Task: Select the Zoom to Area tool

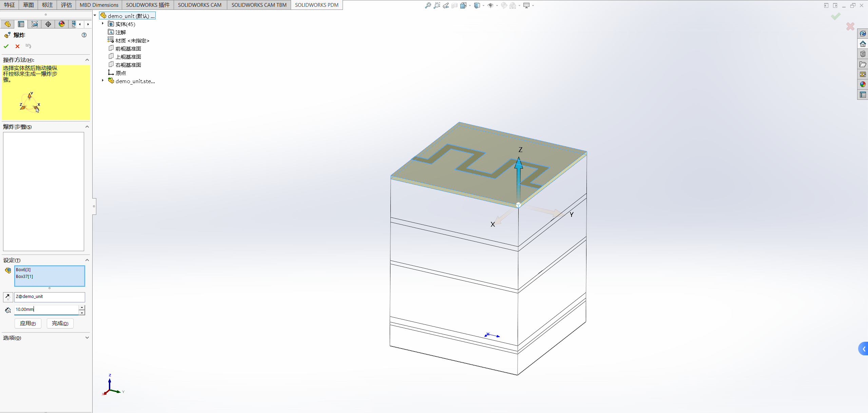Action: tap(437, 5)
